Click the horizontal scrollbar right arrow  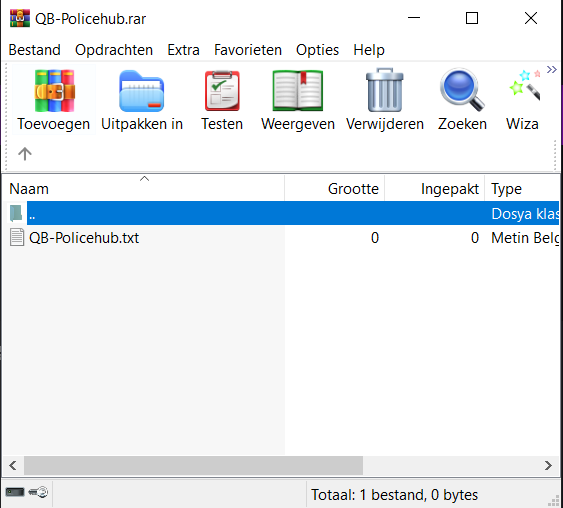[548, 466]
